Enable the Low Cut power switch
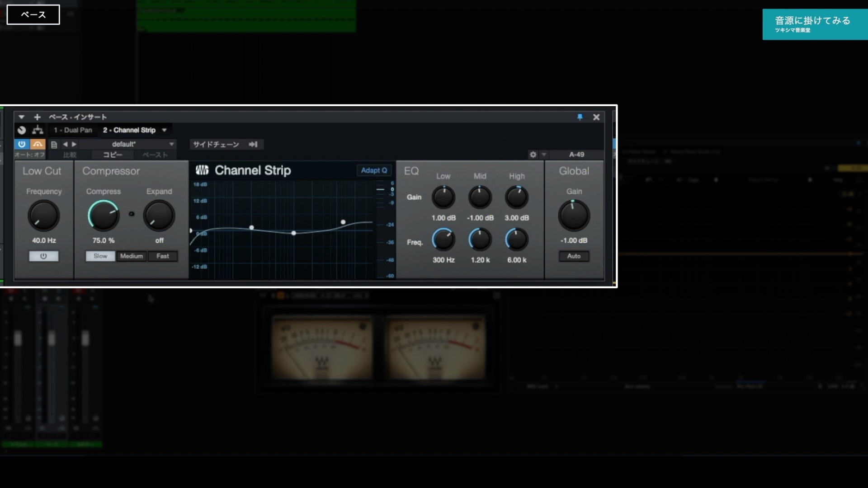 (43, 256)
